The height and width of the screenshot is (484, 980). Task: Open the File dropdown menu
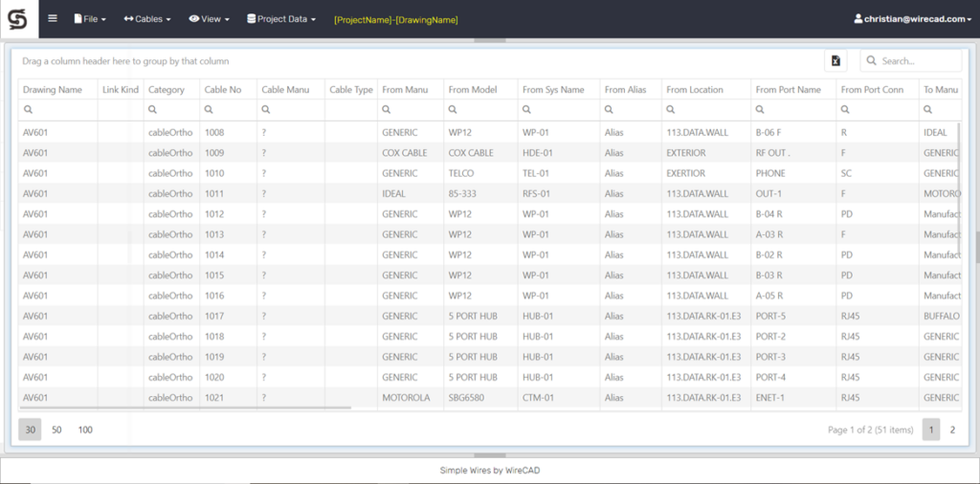point(90,18)
